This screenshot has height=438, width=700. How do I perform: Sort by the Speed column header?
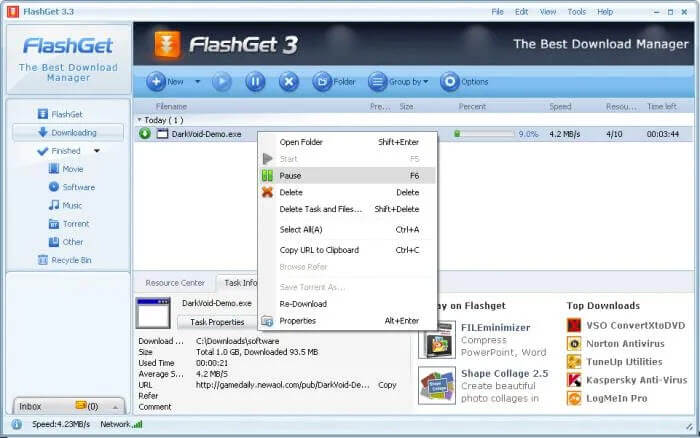click(x=560, y=107)
